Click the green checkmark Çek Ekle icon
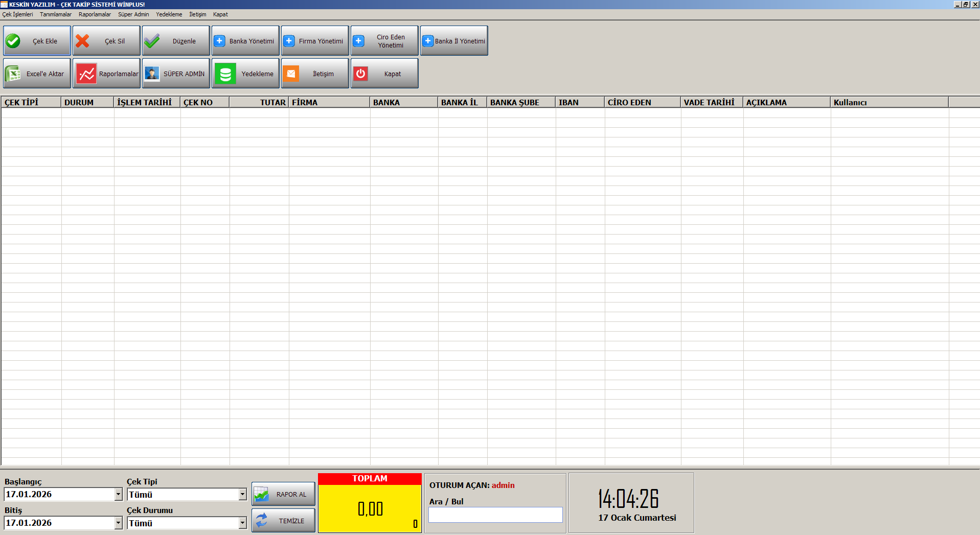The width and height of the screenshot is (980, 535). point(13,41)
